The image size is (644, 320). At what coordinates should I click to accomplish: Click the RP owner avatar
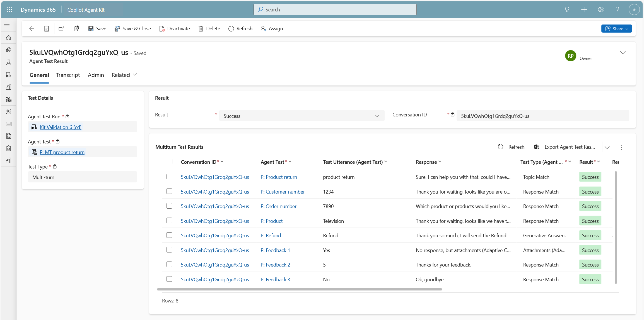tap(570, 56)
